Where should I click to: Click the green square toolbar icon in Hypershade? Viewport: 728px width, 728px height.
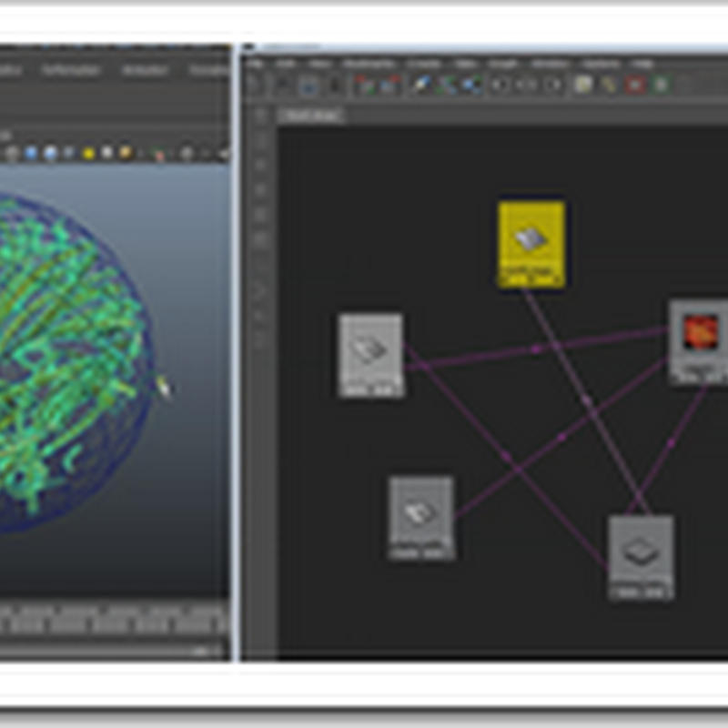click(x=661, y=85)
